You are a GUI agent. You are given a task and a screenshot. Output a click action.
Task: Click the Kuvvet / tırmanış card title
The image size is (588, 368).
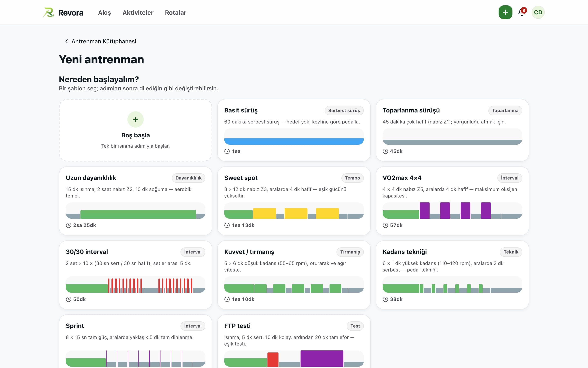coord(249,252)
